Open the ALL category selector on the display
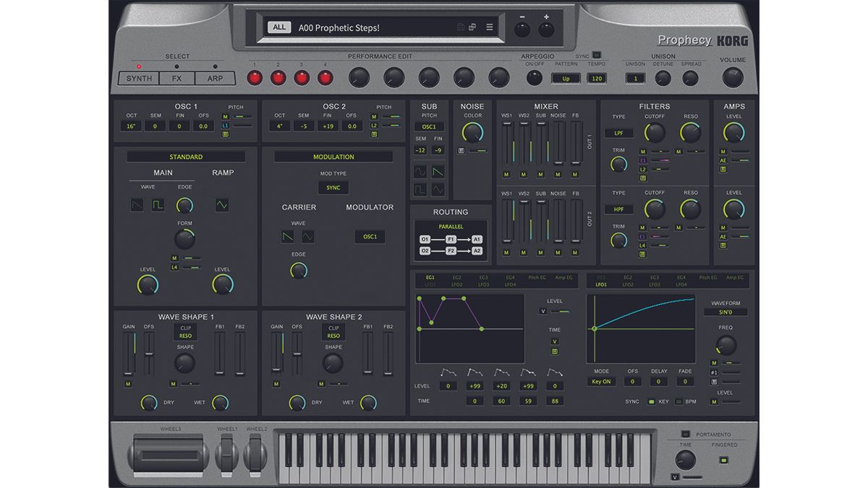Screen dimensions: 868x488 (x=278, y=26)
